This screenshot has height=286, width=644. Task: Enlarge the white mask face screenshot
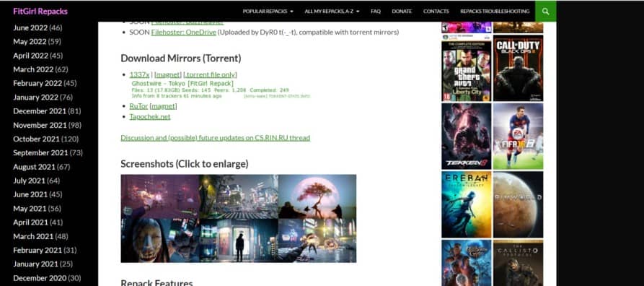point(160,240)
